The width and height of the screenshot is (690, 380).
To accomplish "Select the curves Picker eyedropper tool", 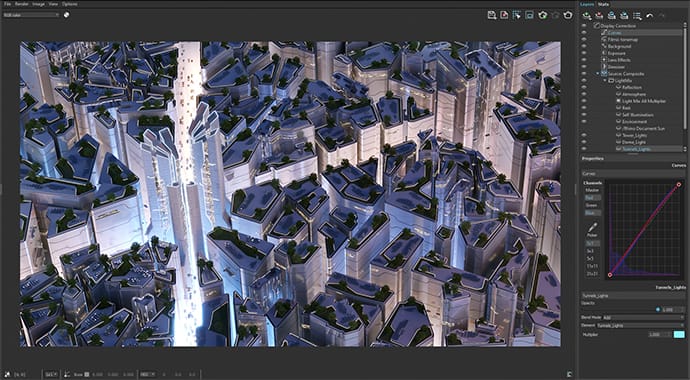I will 592,228.
